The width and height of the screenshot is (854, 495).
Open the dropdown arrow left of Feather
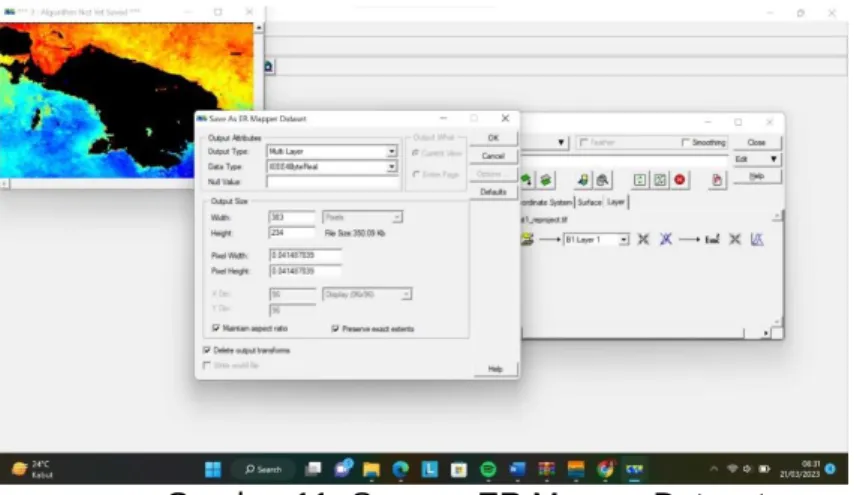[x=560, y=142]
